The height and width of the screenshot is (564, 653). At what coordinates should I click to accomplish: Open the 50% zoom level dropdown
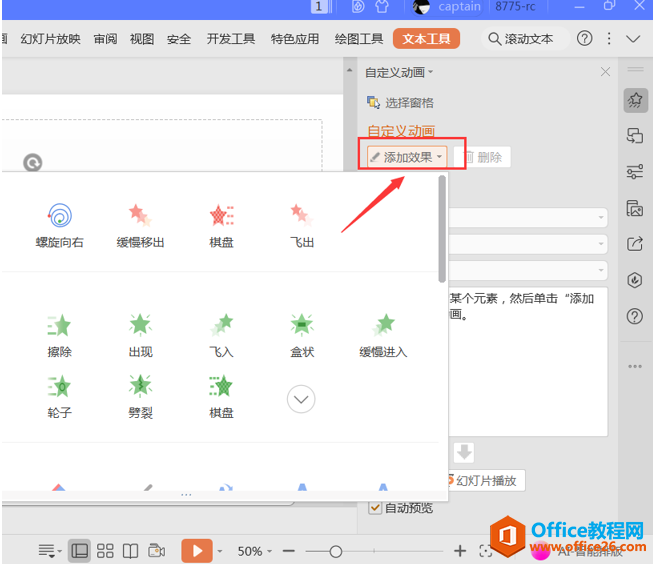[x=254, y=551]
